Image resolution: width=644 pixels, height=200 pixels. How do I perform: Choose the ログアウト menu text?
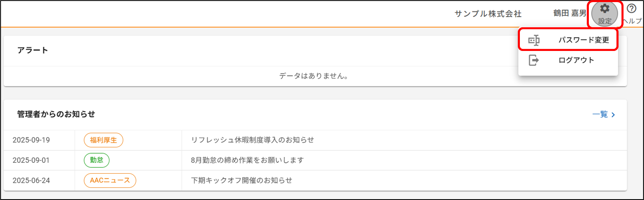pos(576,60)
